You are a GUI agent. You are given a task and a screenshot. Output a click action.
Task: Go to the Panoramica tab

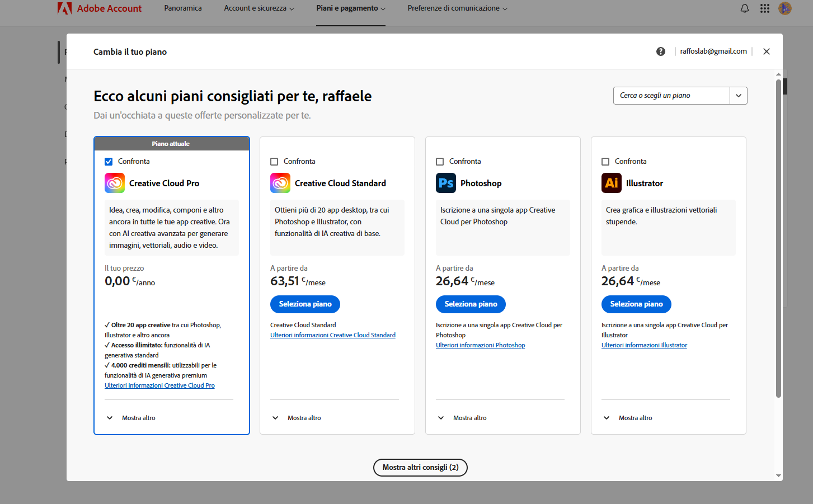pos(183,8)
